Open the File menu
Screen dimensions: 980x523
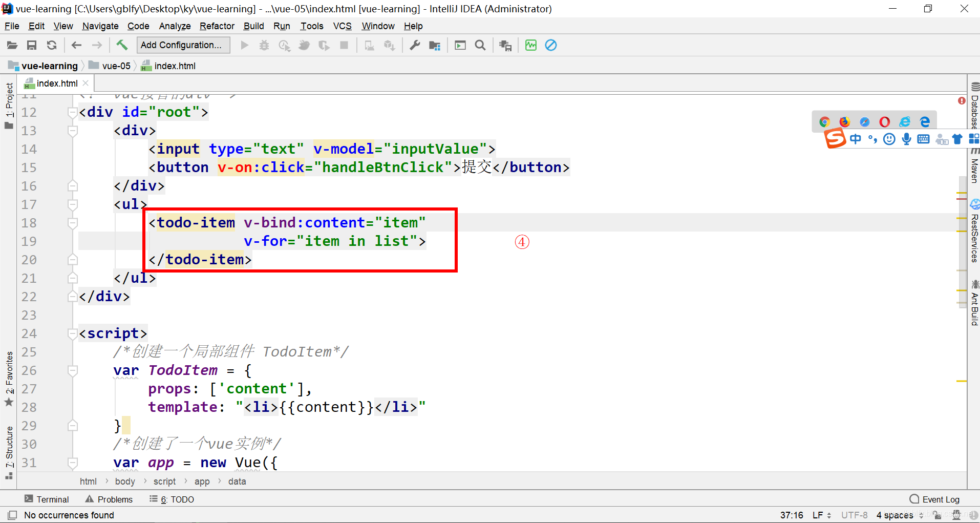[x=12, y=26]
